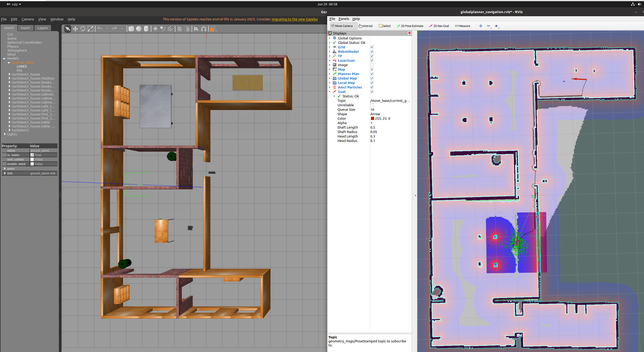644x352 pixels.
Task: Expand the turtlebot3_house::Mailbox model
Action: 10,78
